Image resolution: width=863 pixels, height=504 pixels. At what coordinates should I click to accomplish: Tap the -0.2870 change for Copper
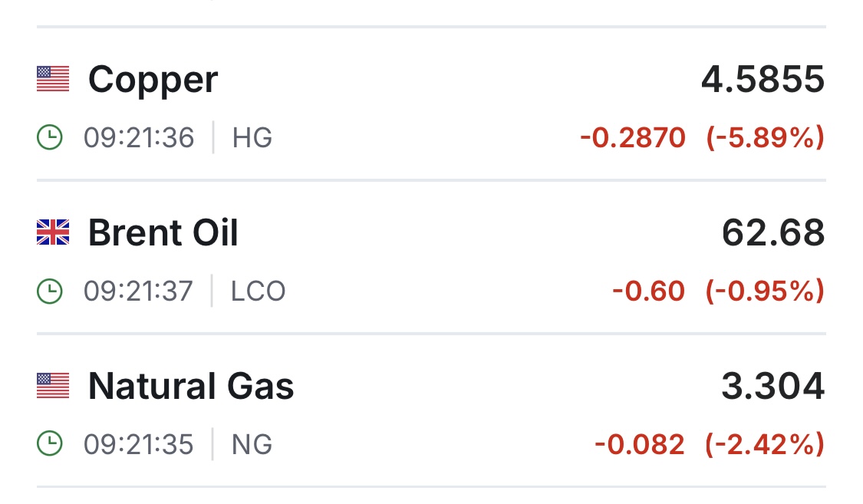[x=633, y=137]
